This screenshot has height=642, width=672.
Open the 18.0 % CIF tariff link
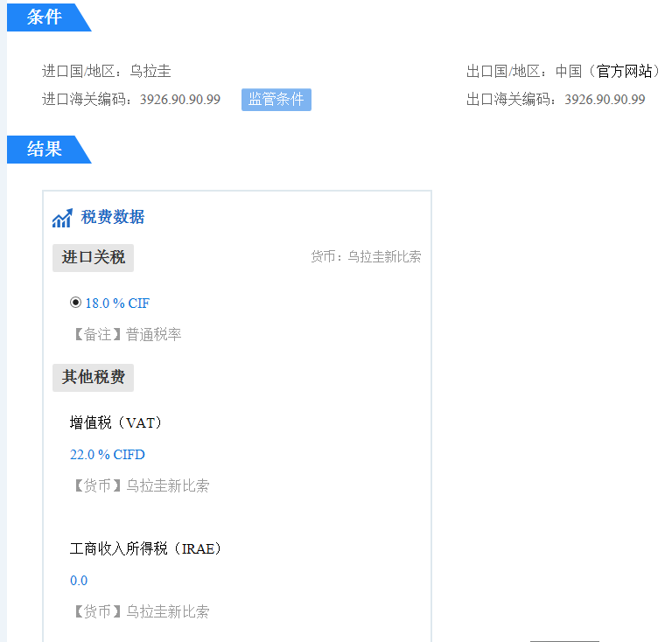coord(117,304)
